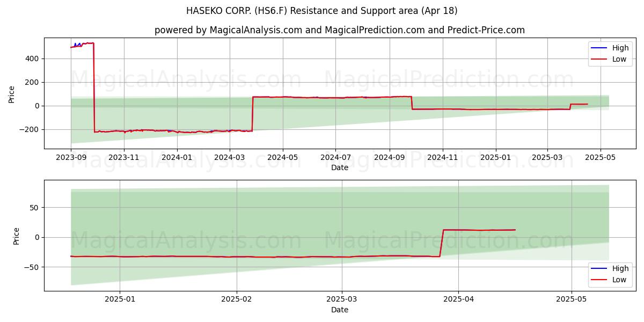Click the '200' y-axis tick in the top chart
The width and height of the screenshot is (644, 322).
(33, 82)
